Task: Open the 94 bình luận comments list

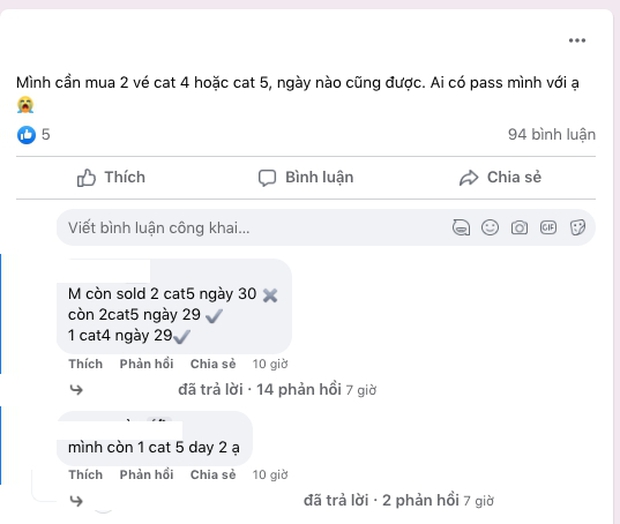Action: (551, 134)
